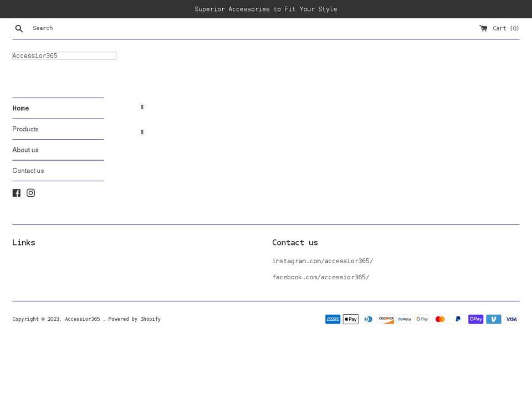Click the Apple Pay badge
The width and height of the screenshot is (532, 399).
(350, 319)
